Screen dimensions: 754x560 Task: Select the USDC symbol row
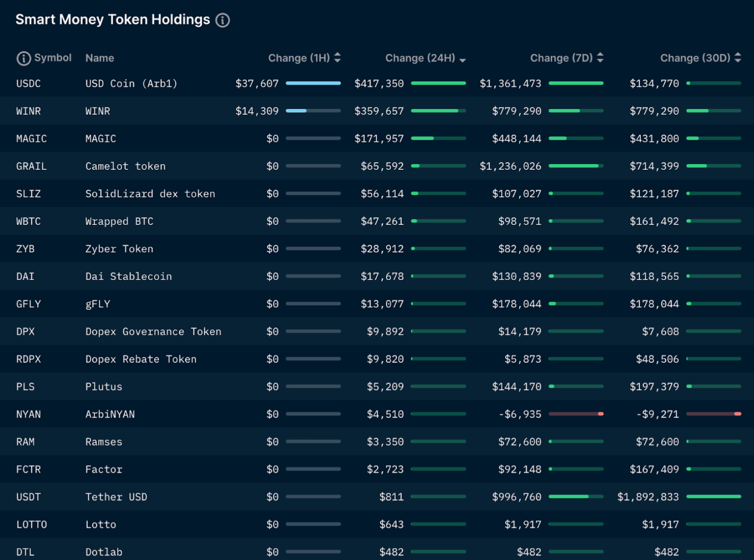click(28, 84)
